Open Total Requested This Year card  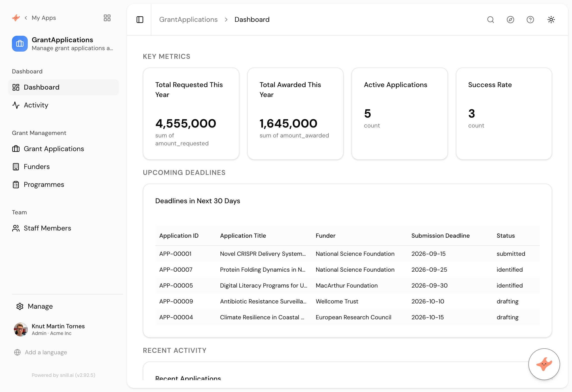191,114
